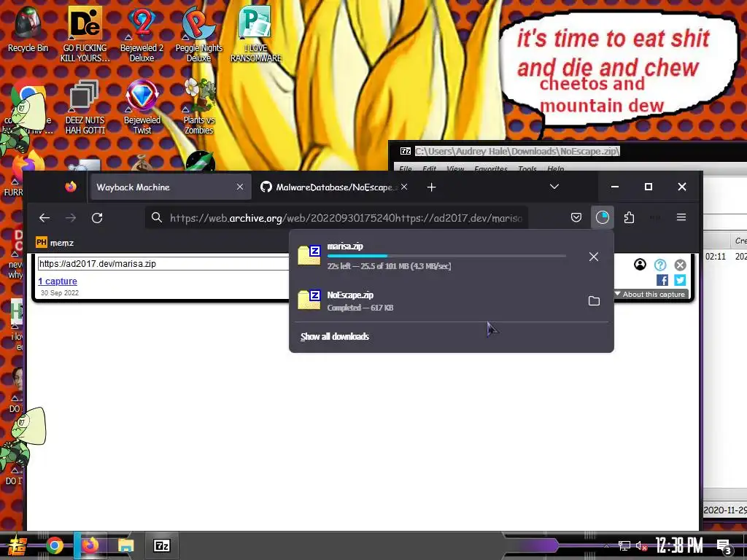Screen dimensions: 747x560
Task: Open File menu in 7-Zip window
Action: click(x=406, y=168)
